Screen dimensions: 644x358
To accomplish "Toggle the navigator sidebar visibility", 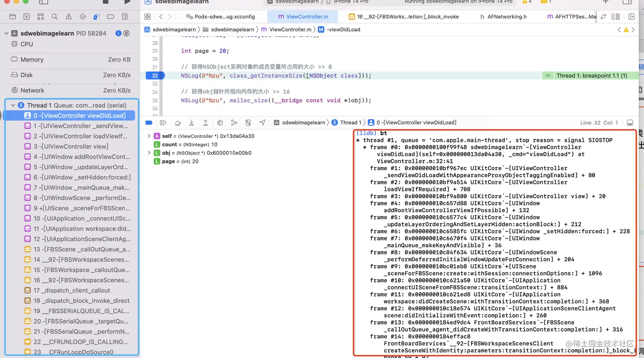I will coord(43,2).
